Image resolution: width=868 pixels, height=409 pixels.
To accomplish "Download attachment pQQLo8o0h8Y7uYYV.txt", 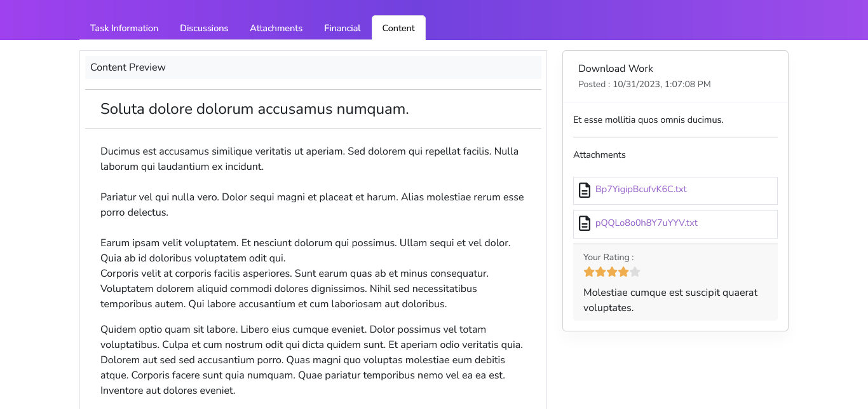I will [x=646, y=223].
